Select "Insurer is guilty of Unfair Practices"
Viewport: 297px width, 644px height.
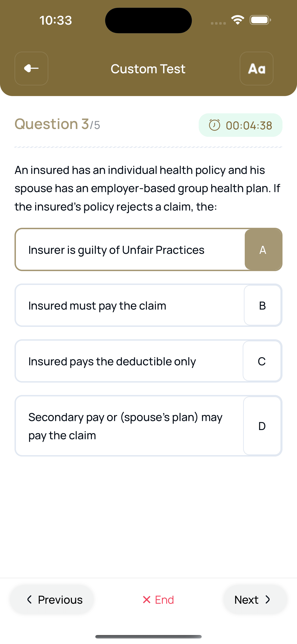116,250
